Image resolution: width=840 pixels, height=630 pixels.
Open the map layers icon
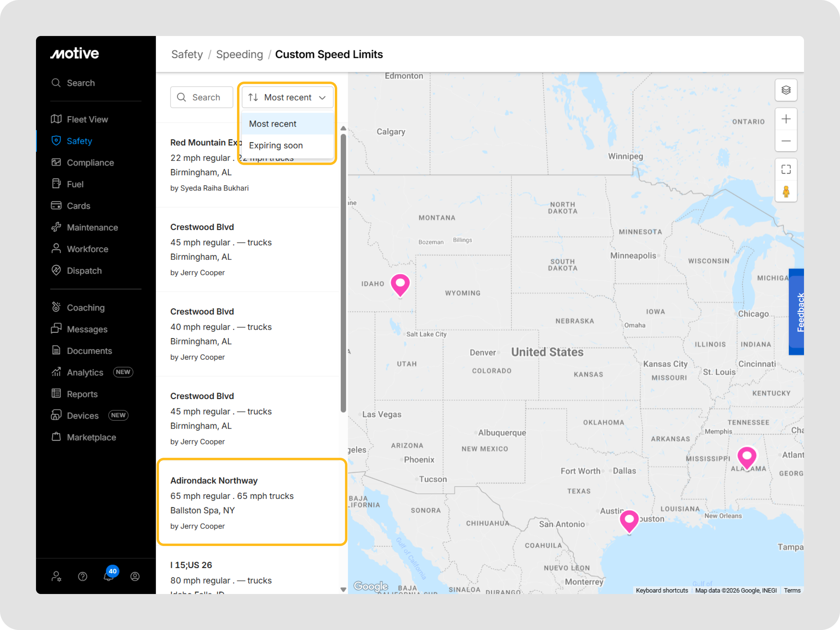(x=786, y=90)
